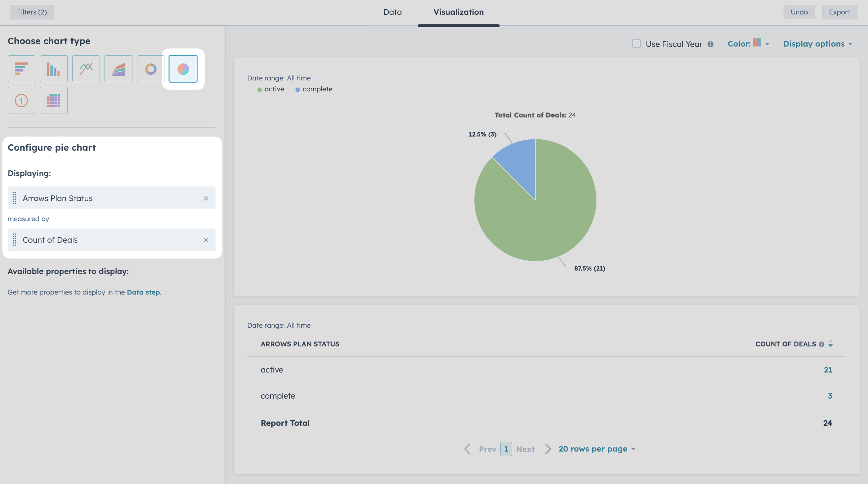This screenshot has width=868, height=484.
Task: Enable the Use Fiscal Year checkbox
Action: pyautogui.click(x=636, y=43)
